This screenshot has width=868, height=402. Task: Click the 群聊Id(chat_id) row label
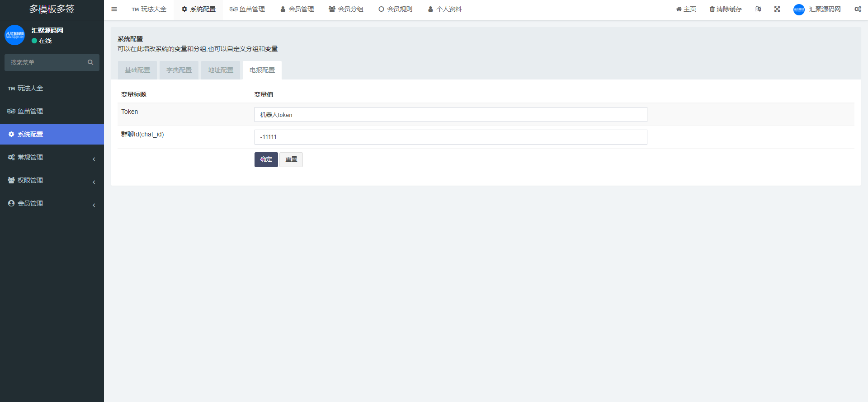click(142, 134)
